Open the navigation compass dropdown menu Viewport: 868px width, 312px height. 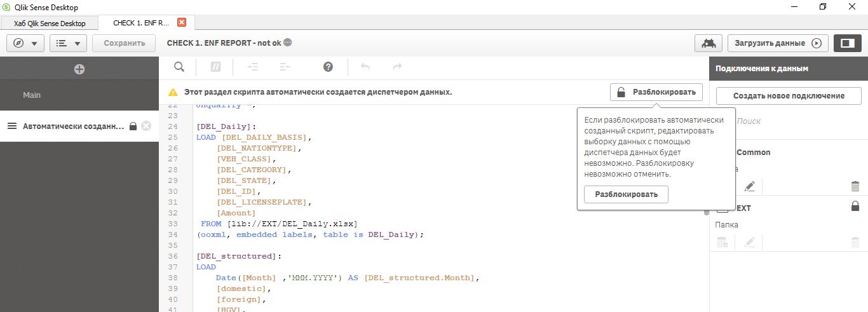pyautogui.click(x=25, y=43)
